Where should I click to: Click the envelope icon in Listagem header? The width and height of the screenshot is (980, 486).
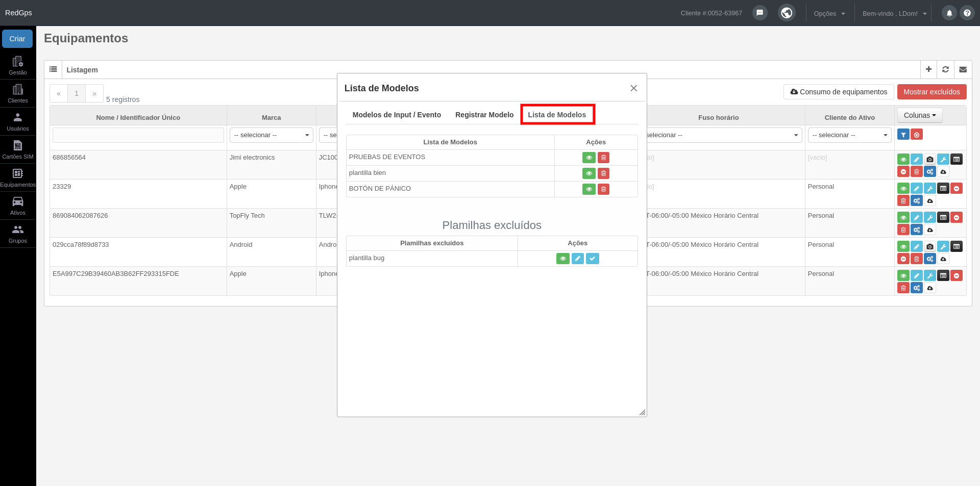pyautogui.click(x=963, y=69)
